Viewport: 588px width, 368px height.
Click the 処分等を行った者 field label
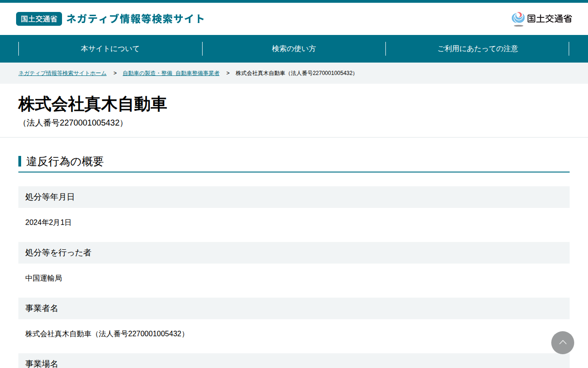click(x=58, y=253)
